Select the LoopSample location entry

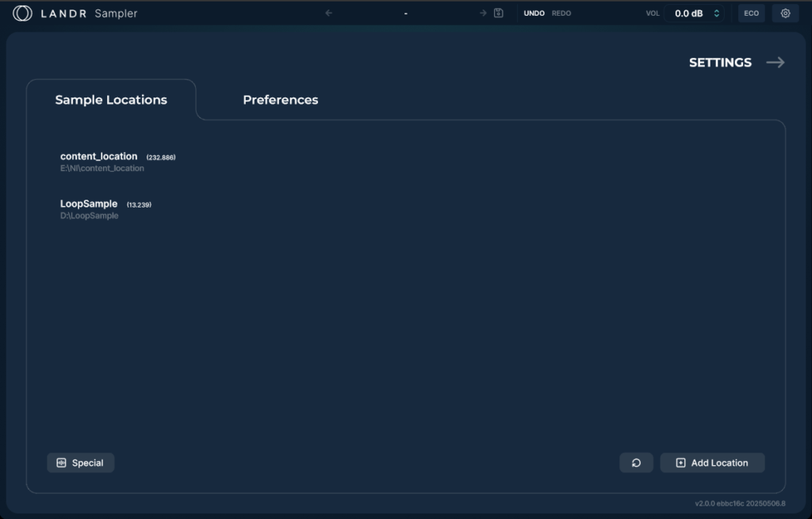click(89, 204)
